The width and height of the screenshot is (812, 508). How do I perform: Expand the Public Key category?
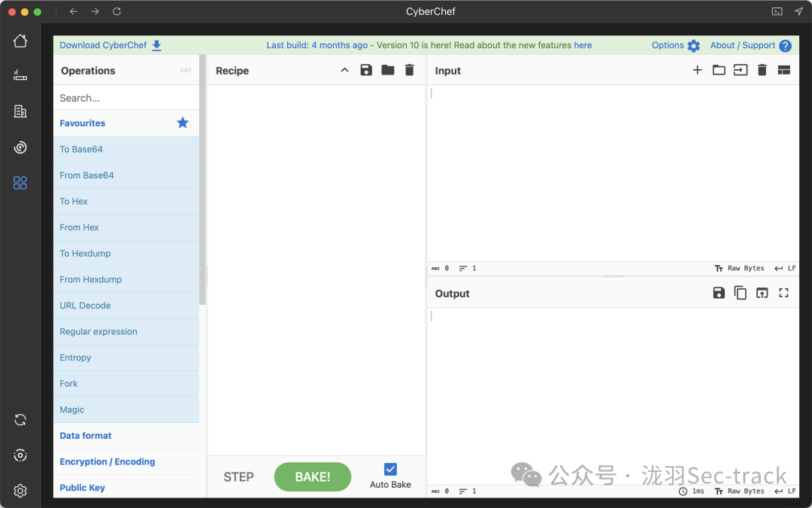click(126, 487)
